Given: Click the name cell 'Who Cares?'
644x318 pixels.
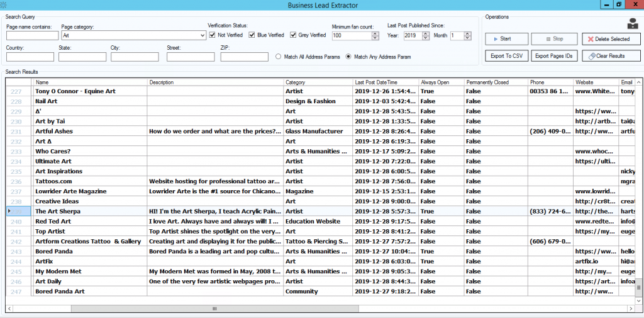Looking at the screenshot, I should (90, 151).
